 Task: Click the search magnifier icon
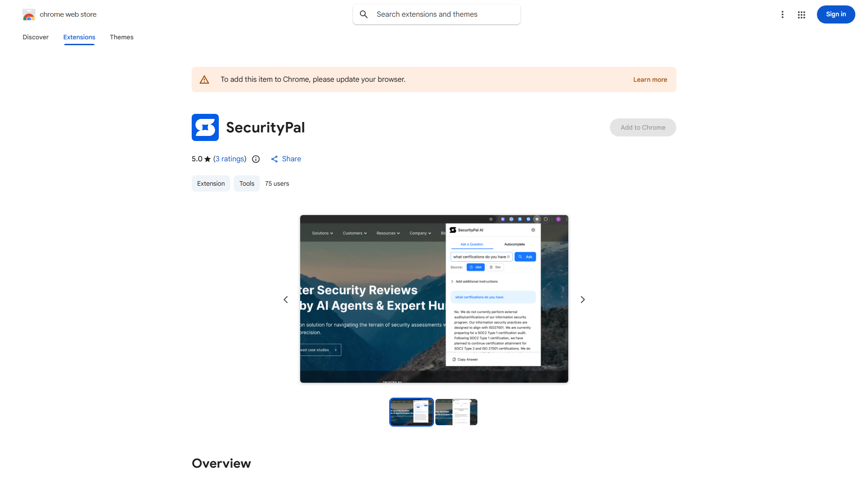tap(364, 14)
